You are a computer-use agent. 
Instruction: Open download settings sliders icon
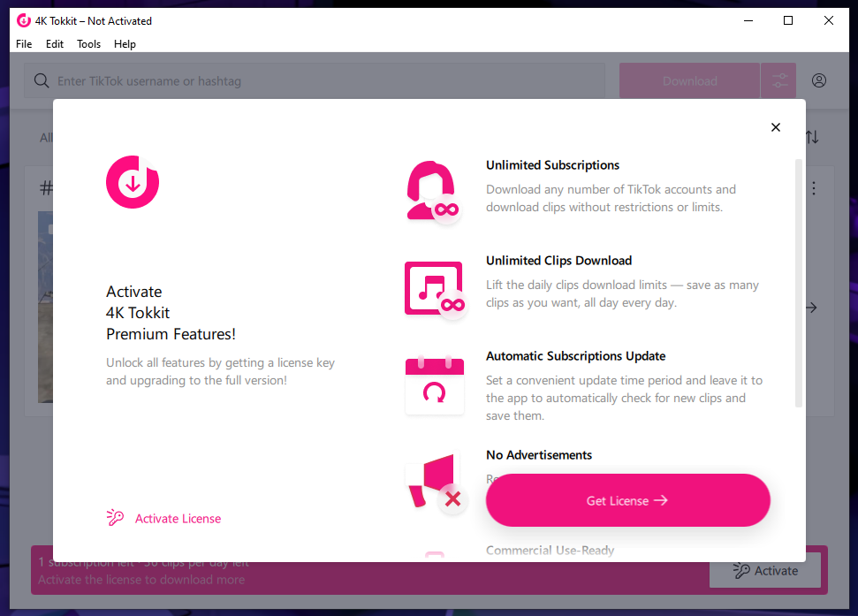[x=779, y=80]
